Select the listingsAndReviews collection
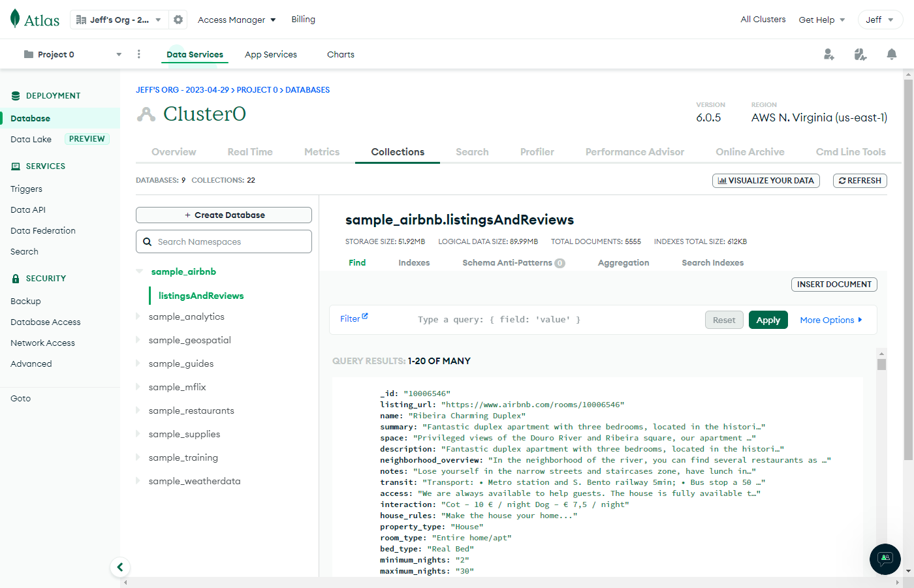 tap(201, 296)
